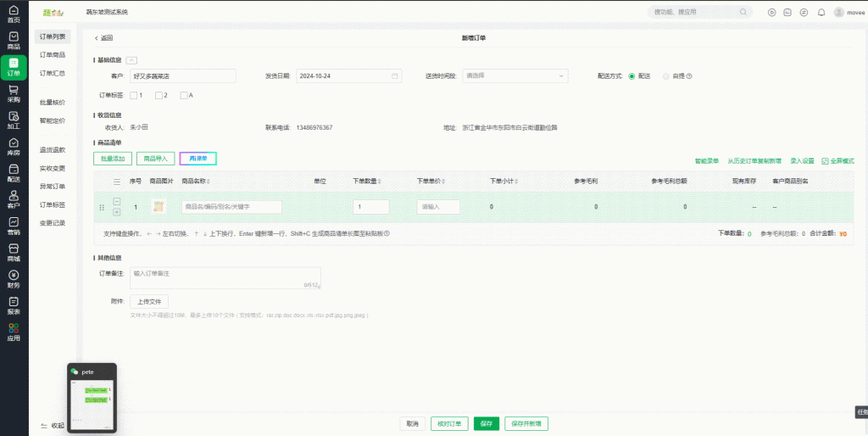Go to 财务 (Finance) module in sidebar
Image resolution: width=868 pixels, height=436 pixels.
pos(14,279)
